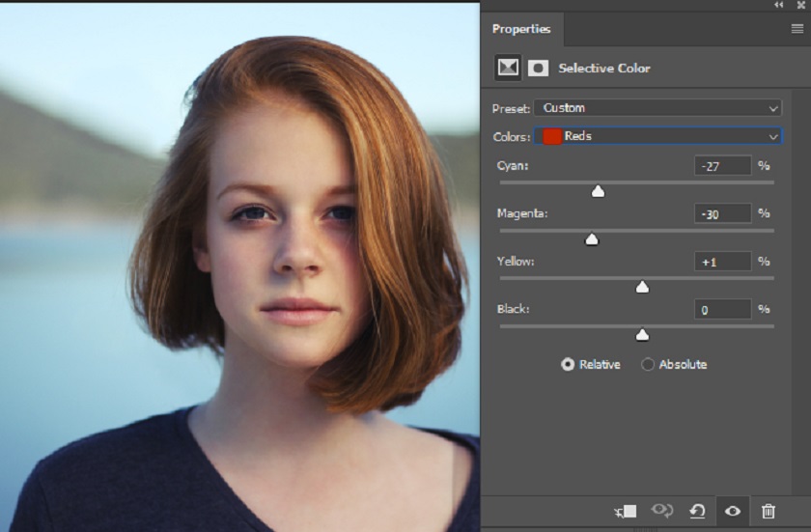Reset adjustment to defaults icon
811x532 pixels.
[697, 511]
